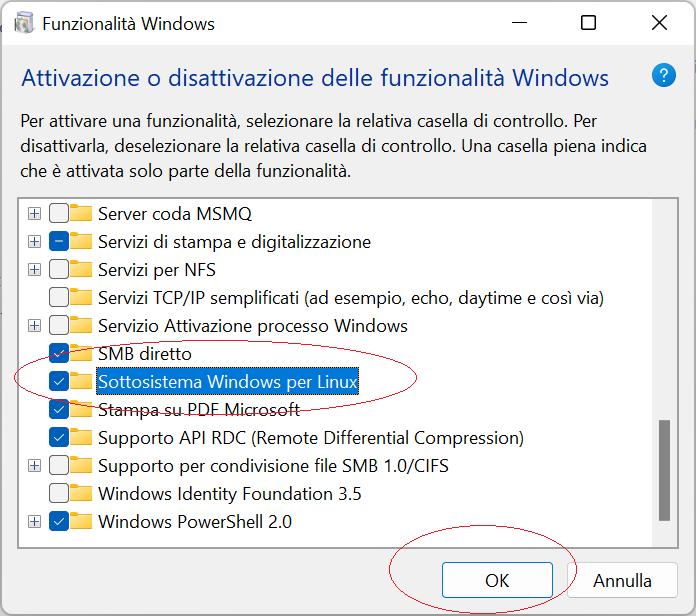Select the Windows Identity Foundation 3.5 label
Screen dimensions: 696x616
tap(229, 494)
